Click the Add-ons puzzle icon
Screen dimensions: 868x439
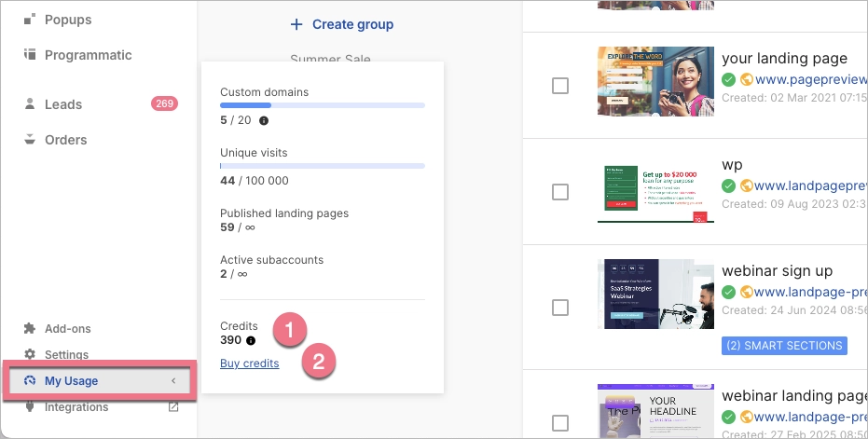30,328
